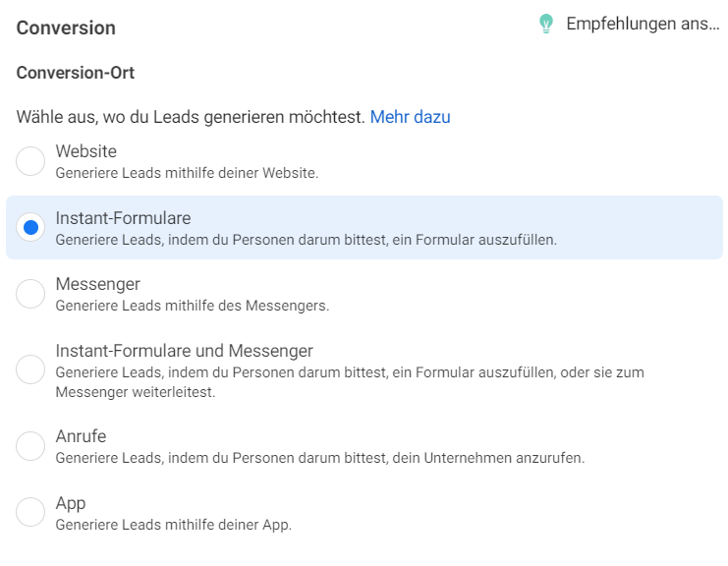Select 'Instant-Formulare und Messenger' radio button
This screenshot has height=566, width=728.
pos(30,369)
